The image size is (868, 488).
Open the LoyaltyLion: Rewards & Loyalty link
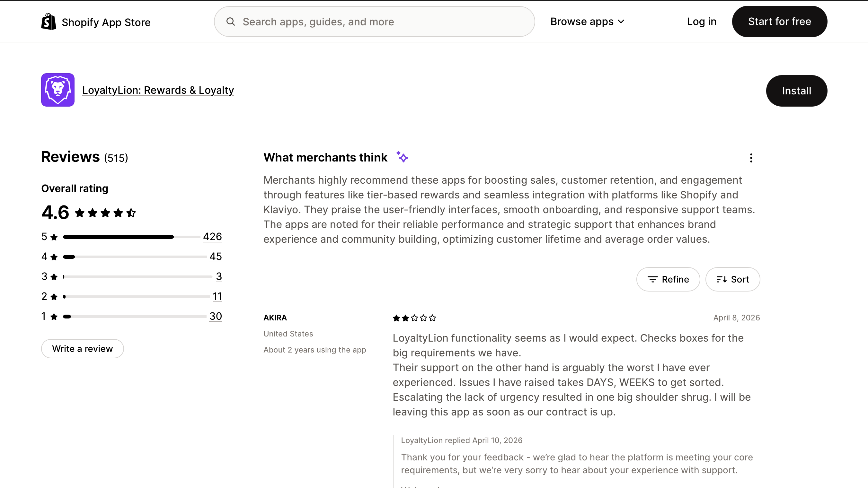[x=158, y=90]
